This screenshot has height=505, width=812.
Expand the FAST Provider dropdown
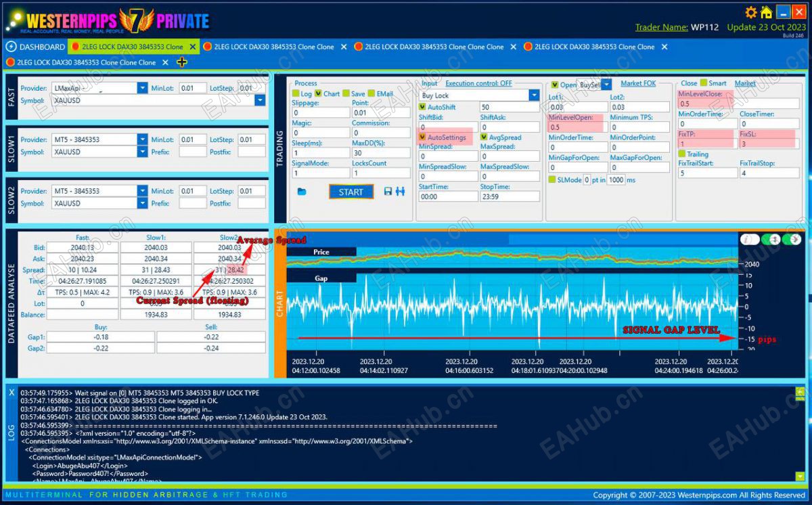pyautogui.click(x=142, y=88)
